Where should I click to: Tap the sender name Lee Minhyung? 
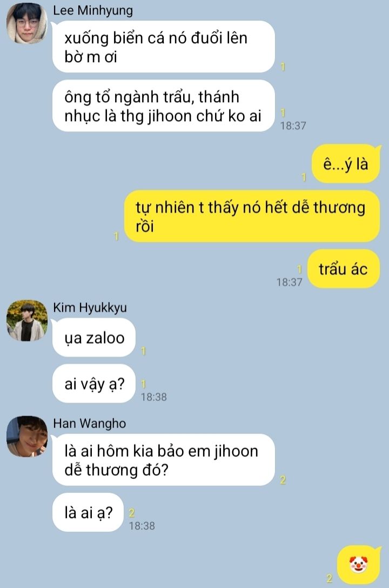93,10
